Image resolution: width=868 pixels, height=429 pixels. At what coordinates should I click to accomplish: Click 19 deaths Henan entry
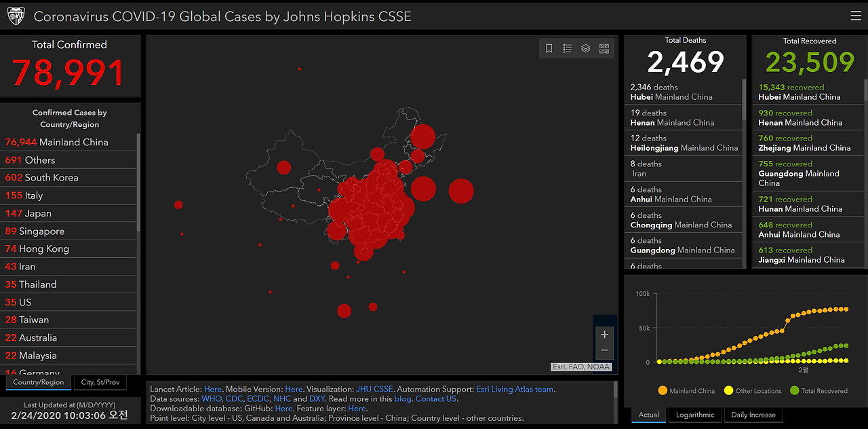click(684, 117)
